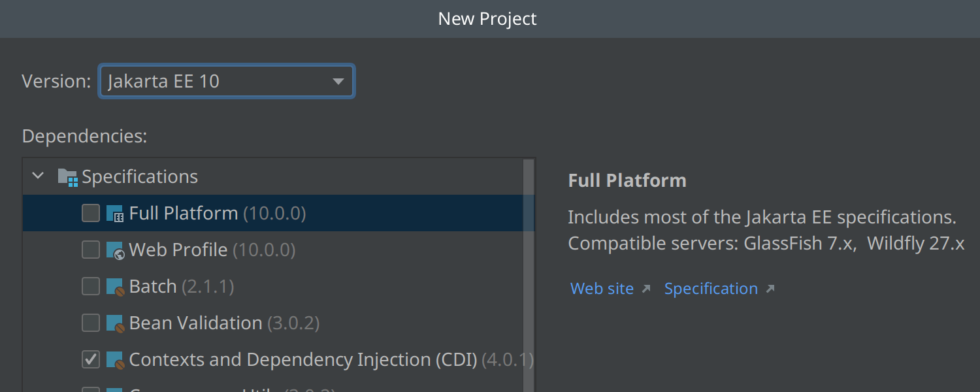
Task: Tick the Batch checkbox
Action: (91, 286)
